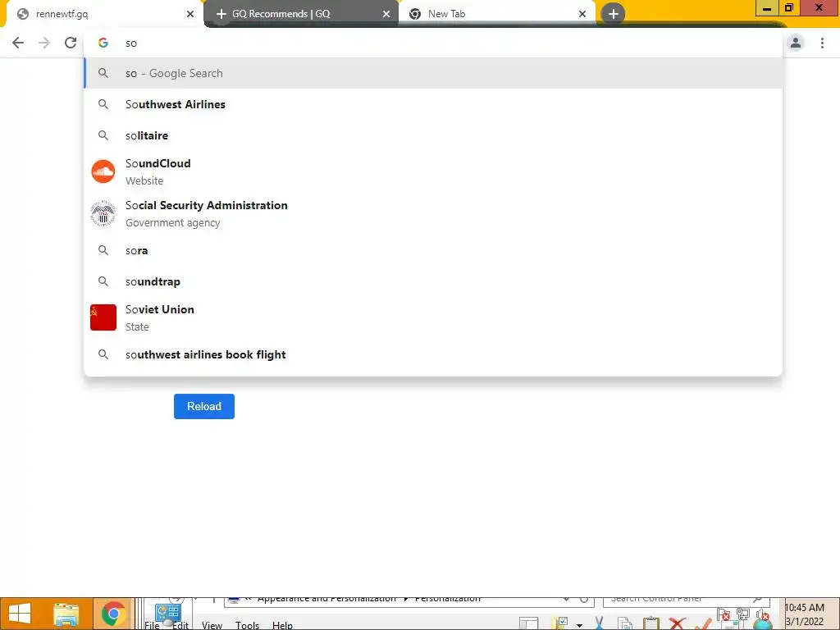
Task: Click the clipboard Paste icon in Control Panel toolbar
Action: pos(651,623)
